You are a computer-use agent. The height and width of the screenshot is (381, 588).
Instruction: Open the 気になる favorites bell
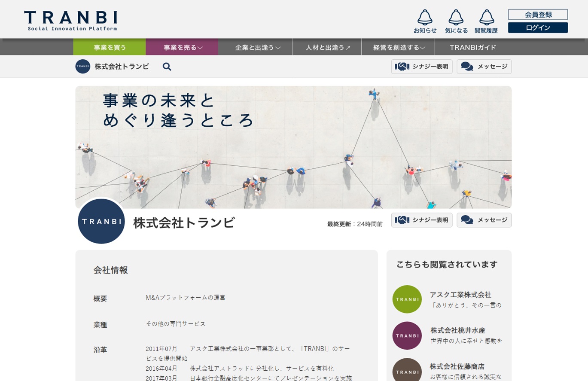456,21
